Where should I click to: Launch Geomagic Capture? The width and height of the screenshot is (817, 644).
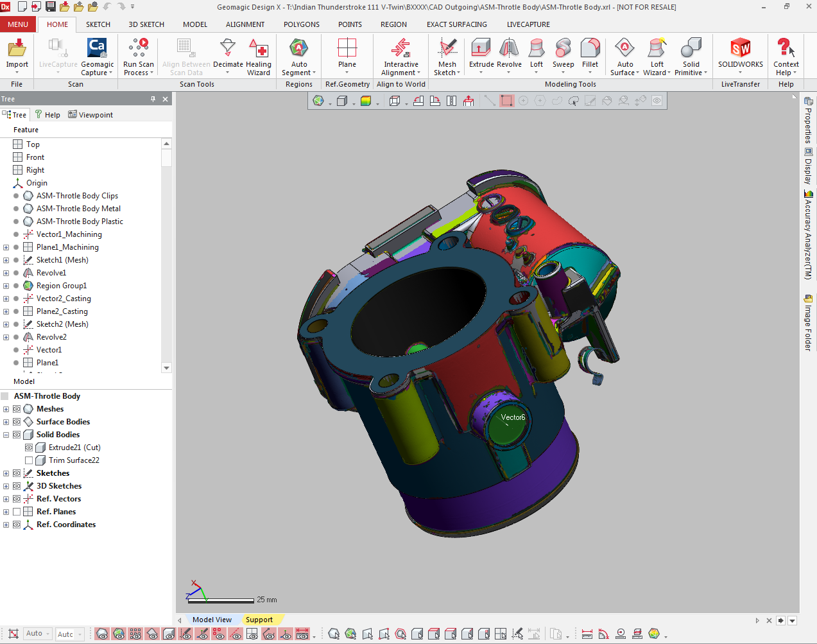click(x=97, y=57)
